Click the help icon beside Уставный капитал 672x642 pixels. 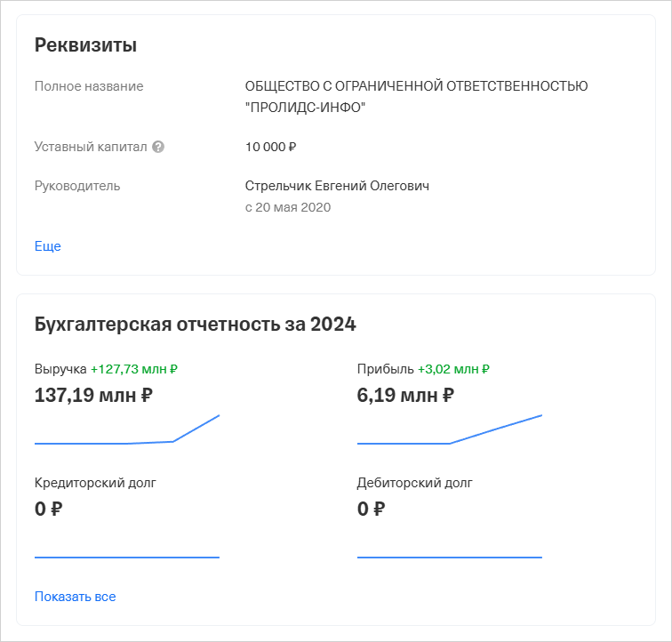coord(158,147)
